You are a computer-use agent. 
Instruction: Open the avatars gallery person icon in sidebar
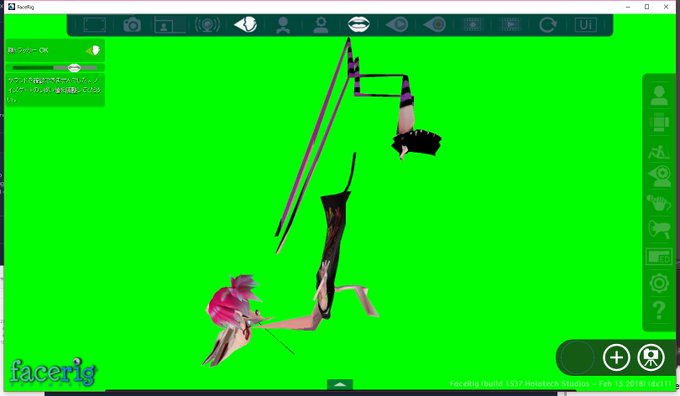click(x=659, y=95)
